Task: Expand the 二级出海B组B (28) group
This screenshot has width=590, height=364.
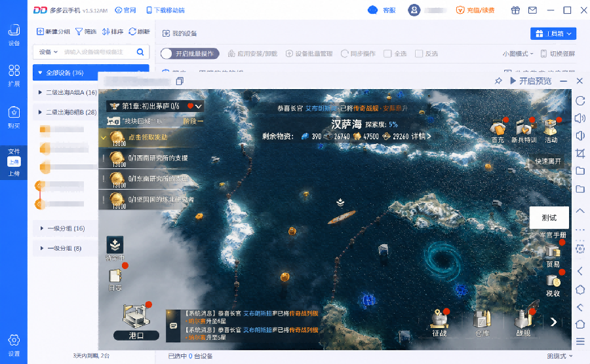Action: tap(40, 113)
